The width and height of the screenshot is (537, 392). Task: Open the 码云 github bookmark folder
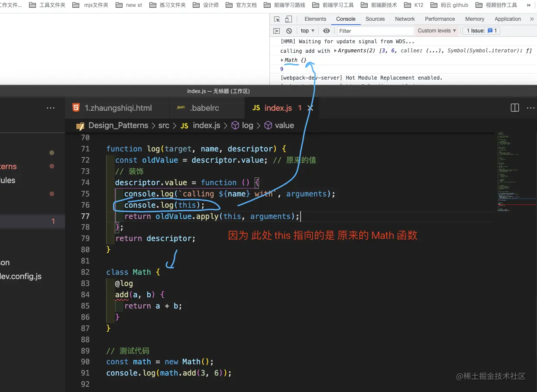(x=449, y=5)
